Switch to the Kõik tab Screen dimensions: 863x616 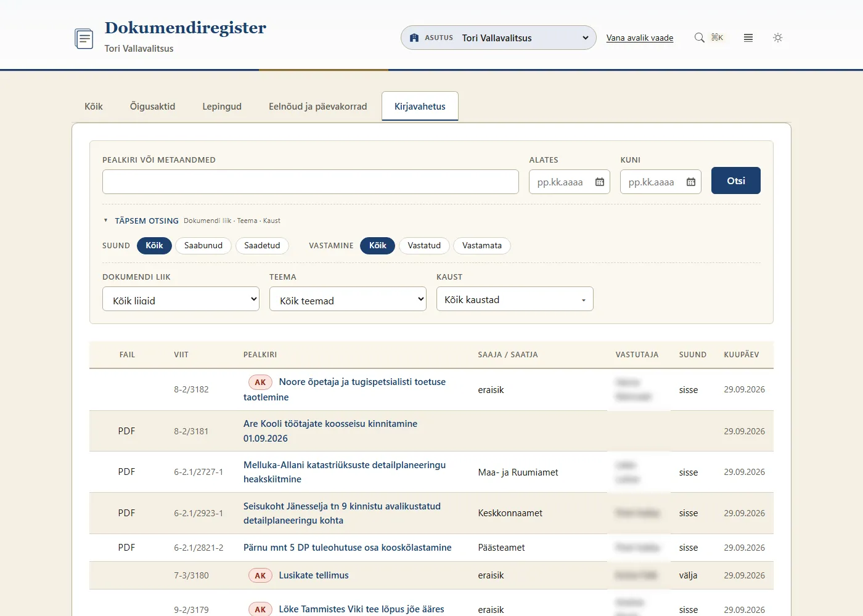(x=94, y=106)
